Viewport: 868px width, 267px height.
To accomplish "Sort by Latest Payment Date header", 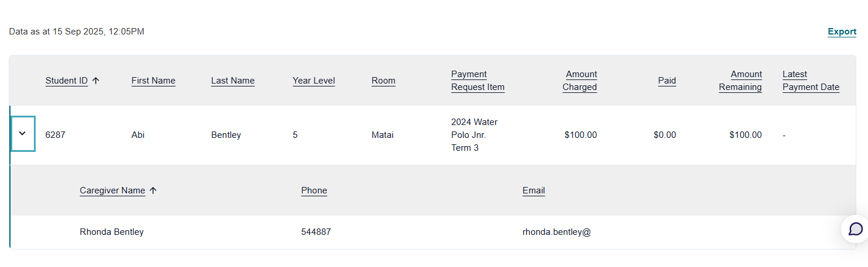I will 811,81.
